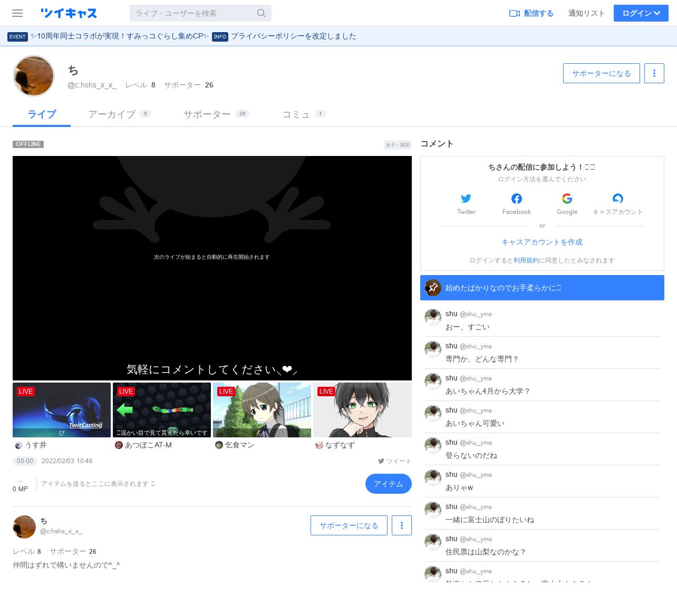Switch to the アーカイブ tab
The height and width of the screenshot is (616, 677).
[120, 114]
